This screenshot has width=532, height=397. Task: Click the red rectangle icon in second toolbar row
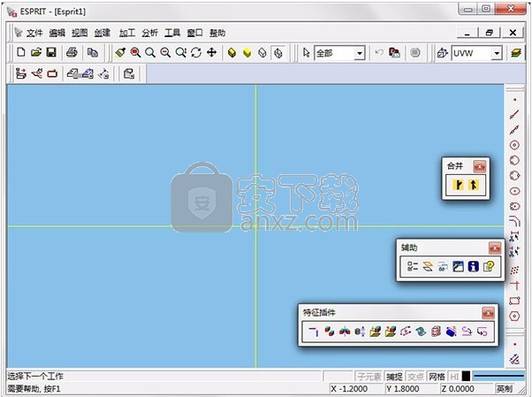[52, 73]
